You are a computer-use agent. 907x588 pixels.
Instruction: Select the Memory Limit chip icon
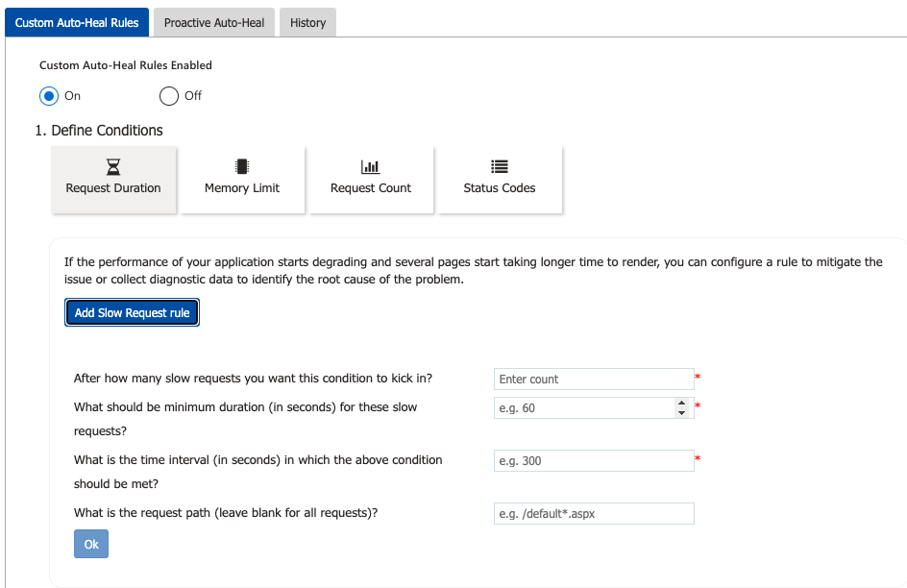point(241,165)
